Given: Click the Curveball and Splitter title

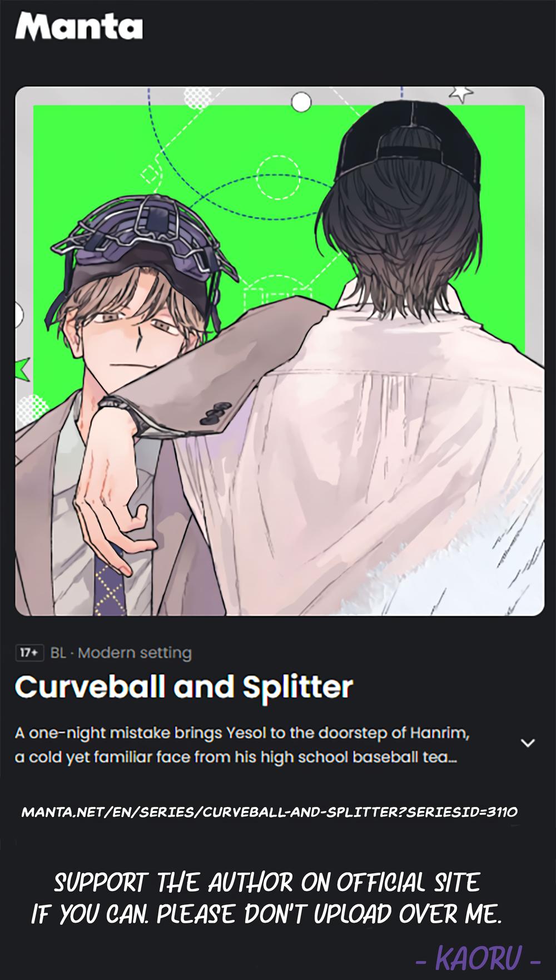Looking at the screenshot, I should (x=183, y=687).
